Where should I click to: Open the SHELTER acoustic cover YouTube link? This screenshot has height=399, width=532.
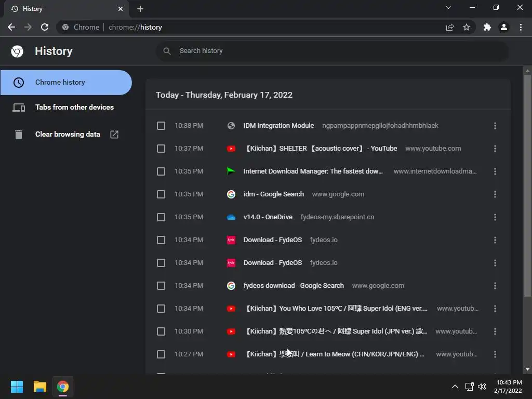[321, 148]
